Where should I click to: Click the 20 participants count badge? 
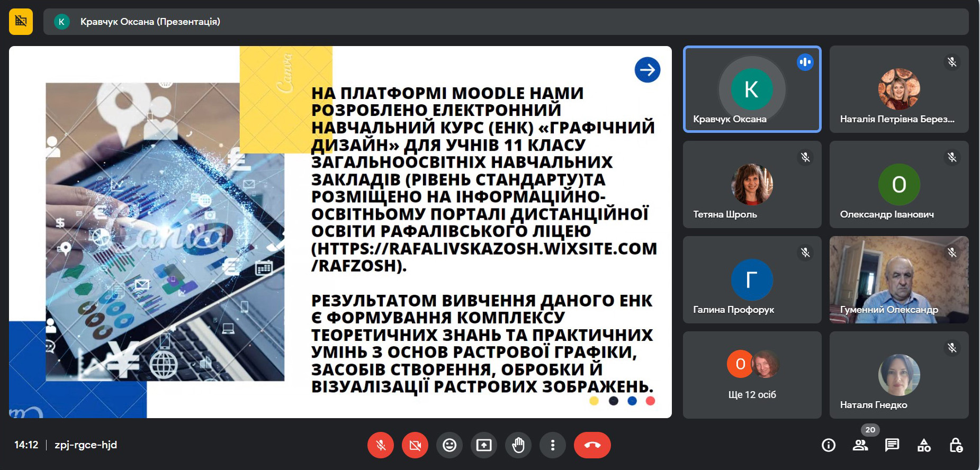click(870, 430)
